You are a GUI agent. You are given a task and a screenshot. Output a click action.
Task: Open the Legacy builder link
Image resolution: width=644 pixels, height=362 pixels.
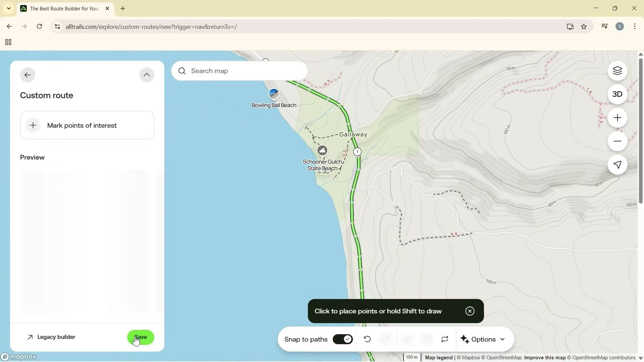click(51, 337)
